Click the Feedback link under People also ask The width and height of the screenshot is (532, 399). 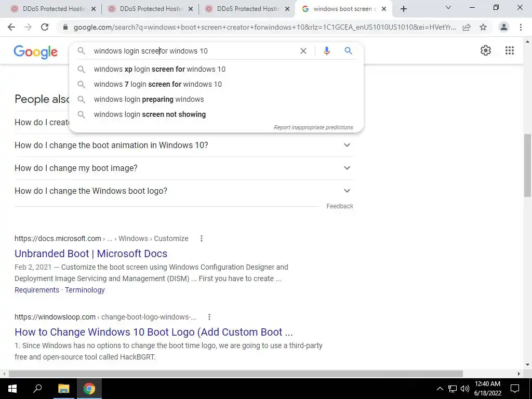point(340,206)
